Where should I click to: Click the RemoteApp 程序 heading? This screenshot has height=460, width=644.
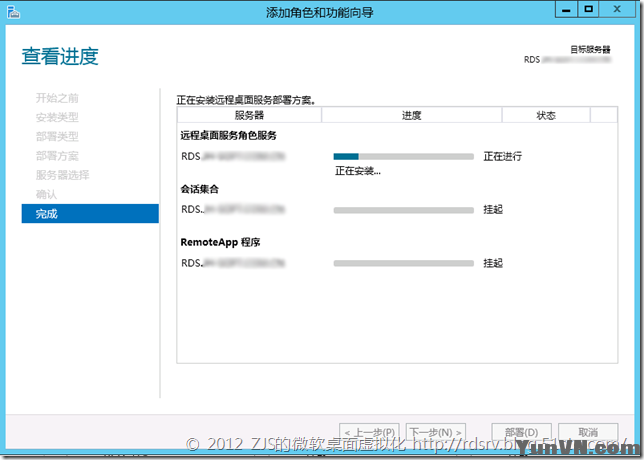220,242
